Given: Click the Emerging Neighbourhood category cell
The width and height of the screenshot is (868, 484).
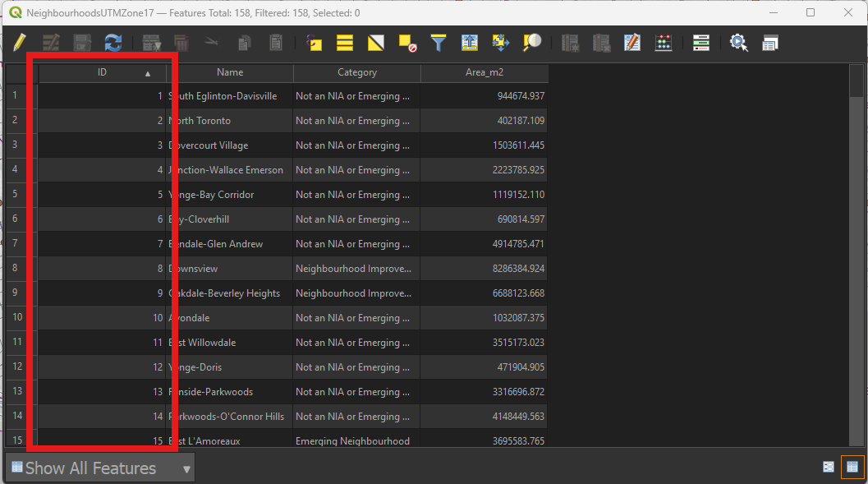Looking at the screenshot, I should (x=357, y=440).
